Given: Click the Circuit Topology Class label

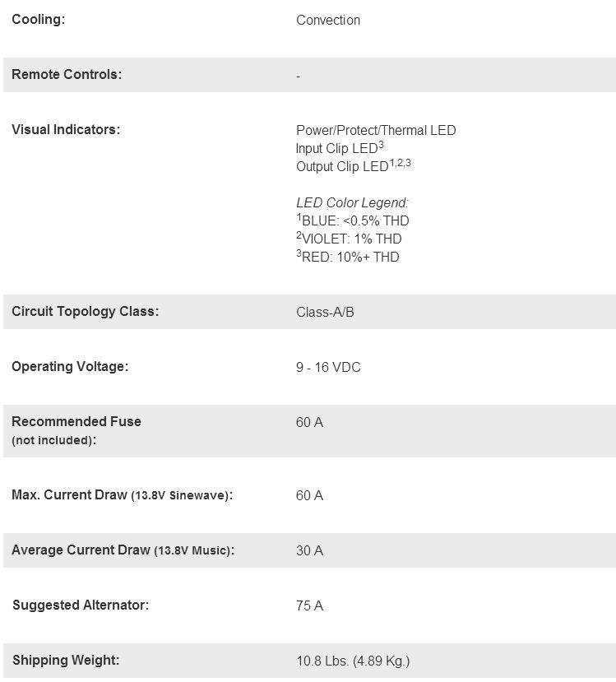Looking at the screenshot, I should [x=85, y=311].
